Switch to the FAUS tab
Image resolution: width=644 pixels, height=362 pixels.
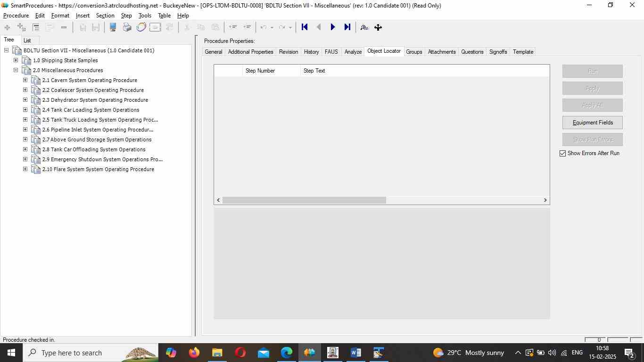[x=331, y=52]
